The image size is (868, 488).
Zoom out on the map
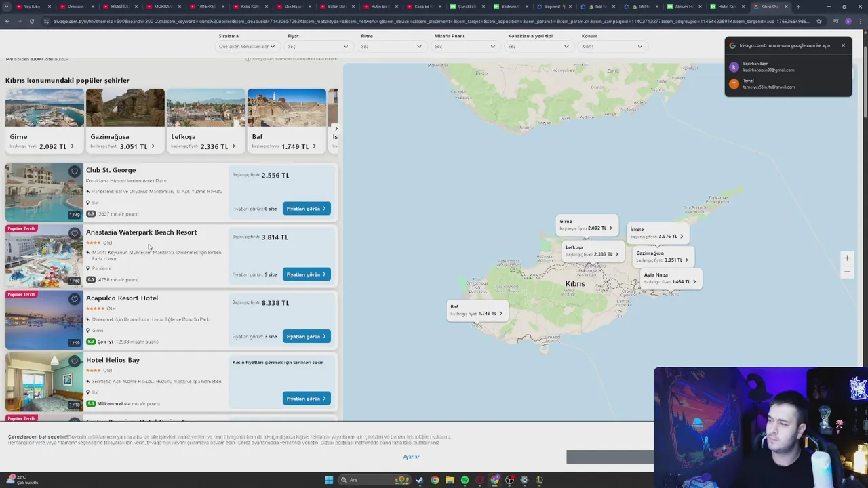coord(847,272)
